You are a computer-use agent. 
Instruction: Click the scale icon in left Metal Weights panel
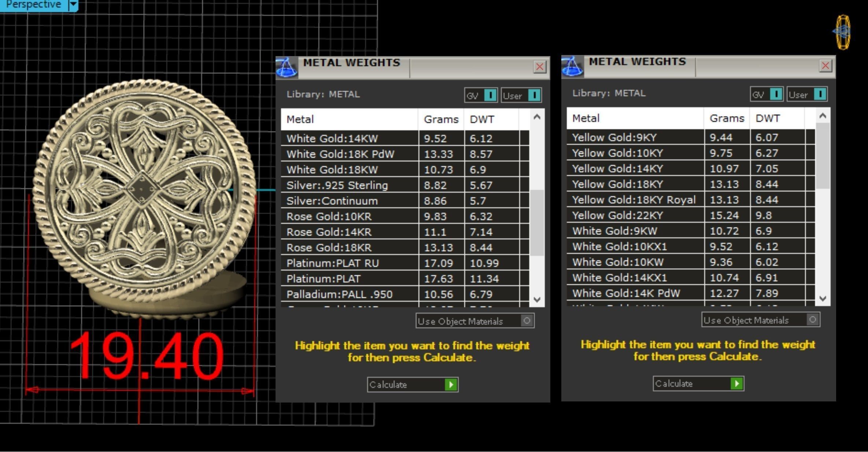(x=287, y=68)
